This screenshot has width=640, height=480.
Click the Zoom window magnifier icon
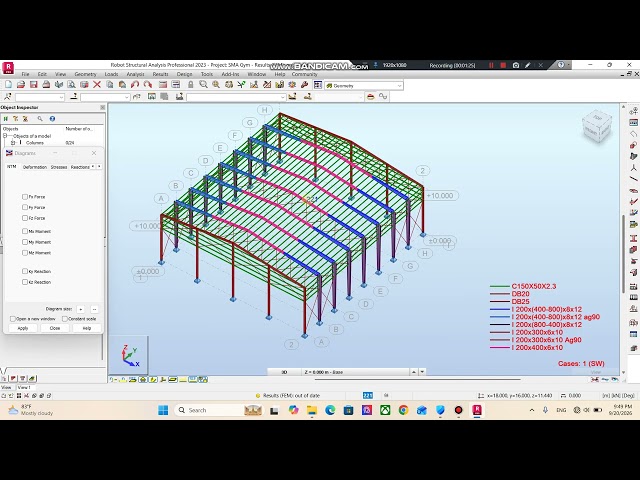[x=203, y=84]
